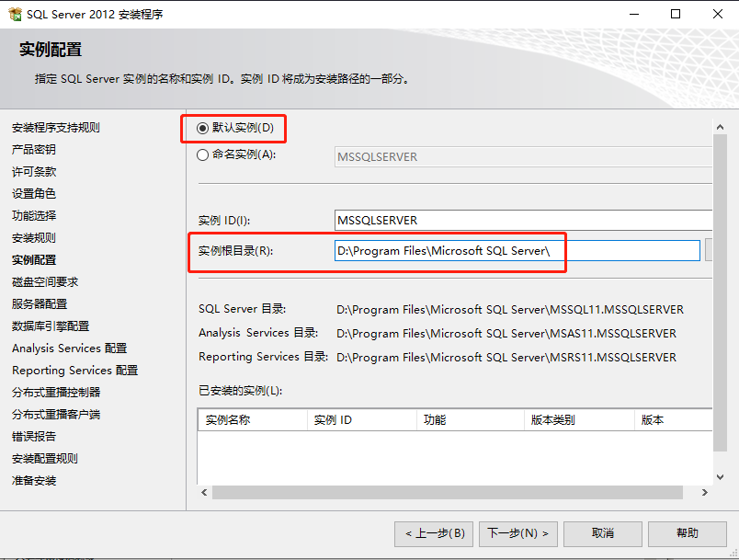Click the SQL Server installer title bar icon
Image resolution: width=739 pixels, height=560 pixels.
click(15, 14)
